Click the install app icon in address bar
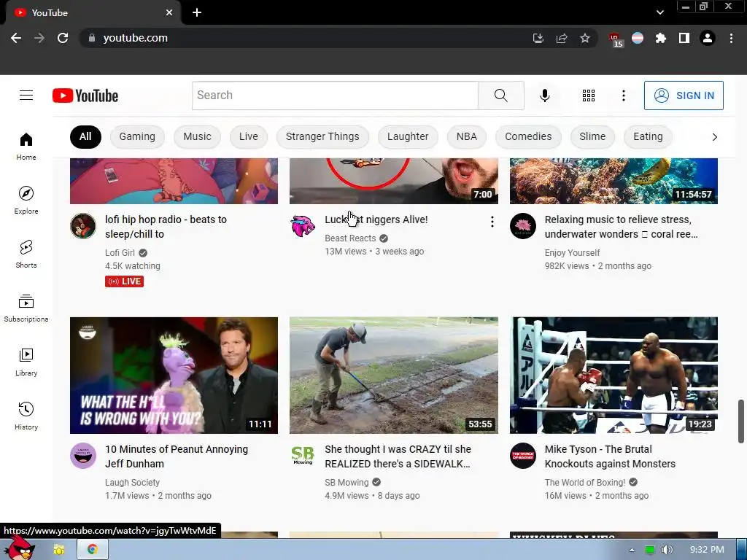Screen dimensions: 747x560 point(538,38)
